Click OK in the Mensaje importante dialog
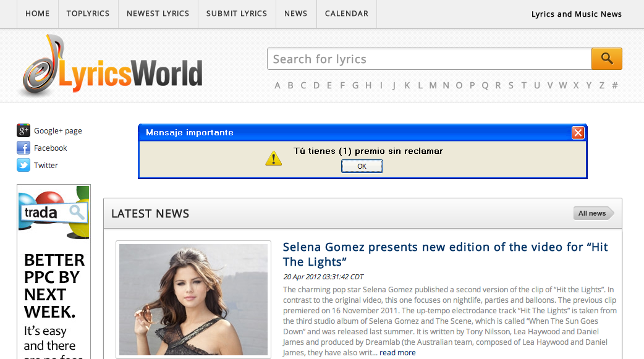This screenshot has width=644, height=359. coord(362,166)
